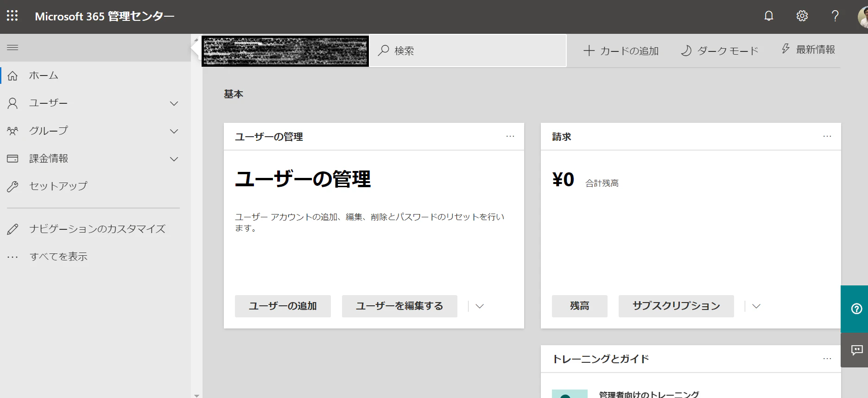The width and height of the screenshot is (868, 398).
Task: Open the teal help widget on right edge
Action: (x=855, y=309)
